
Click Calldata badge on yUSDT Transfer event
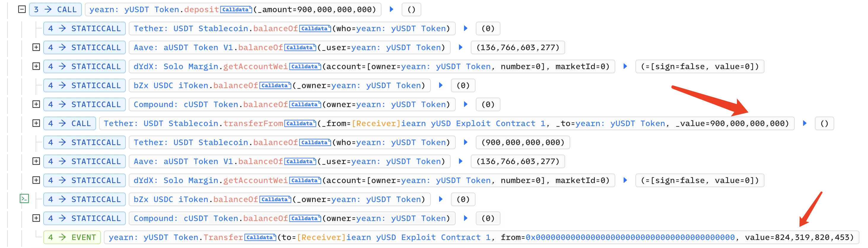260,238
